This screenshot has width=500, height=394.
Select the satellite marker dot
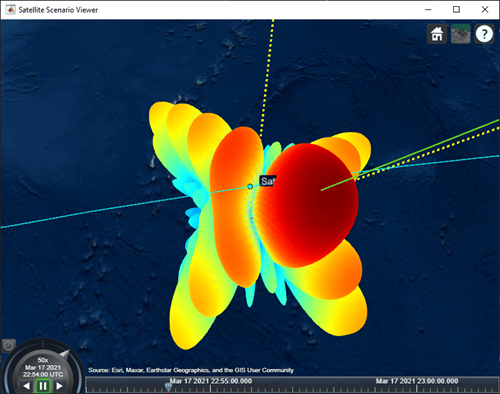pyautogui.click(x=250, y=186)
